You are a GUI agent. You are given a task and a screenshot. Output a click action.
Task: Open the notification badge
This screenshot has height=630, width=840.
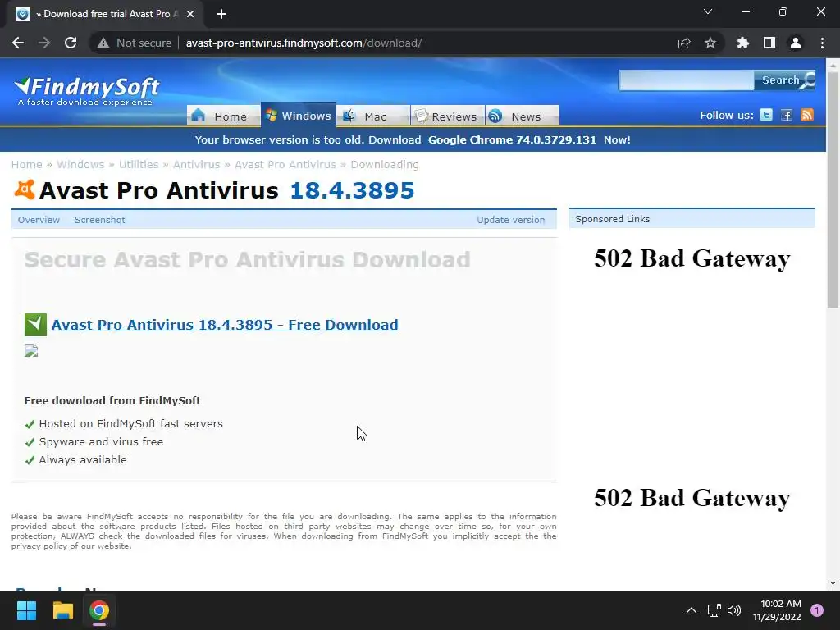click(816, 610)
